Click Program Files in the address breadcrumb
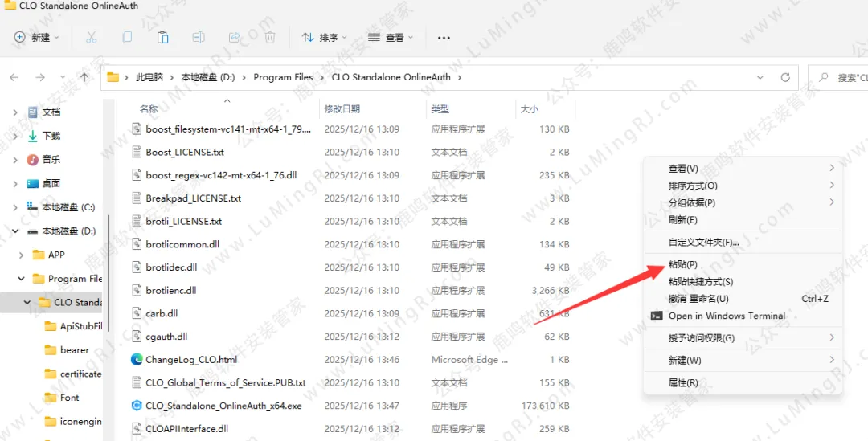Viewport: 868px width, 441px height. point(283,77)
